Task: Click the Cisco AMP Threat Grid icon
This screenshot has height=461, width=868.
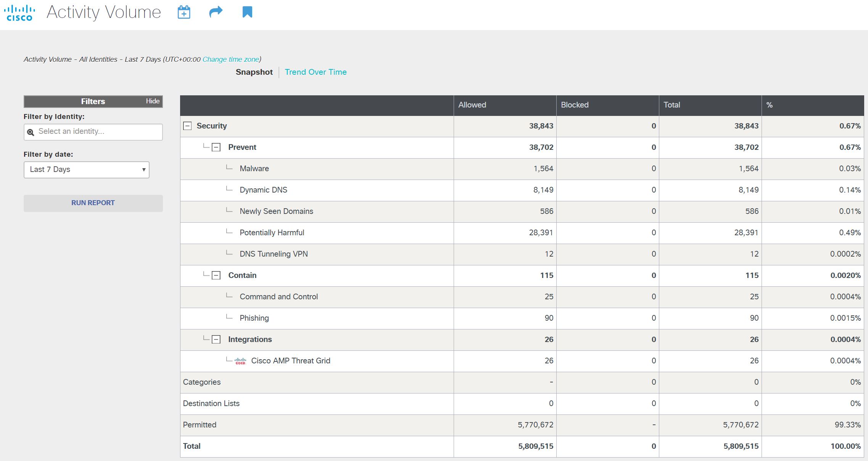Action: click(x=240, y=361)
